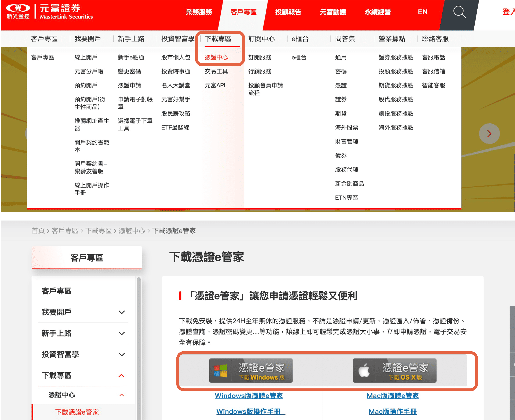515x420 pixels.
Task: Open 股民薪攻略 menu link
Action: click(176, 113)
